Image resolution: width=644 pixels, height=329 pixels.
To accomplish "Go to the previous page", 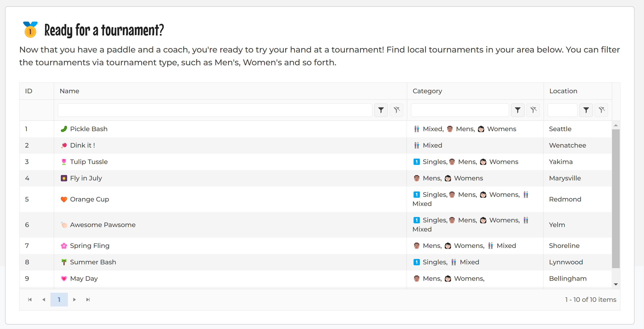I will [x=44, y=299].
